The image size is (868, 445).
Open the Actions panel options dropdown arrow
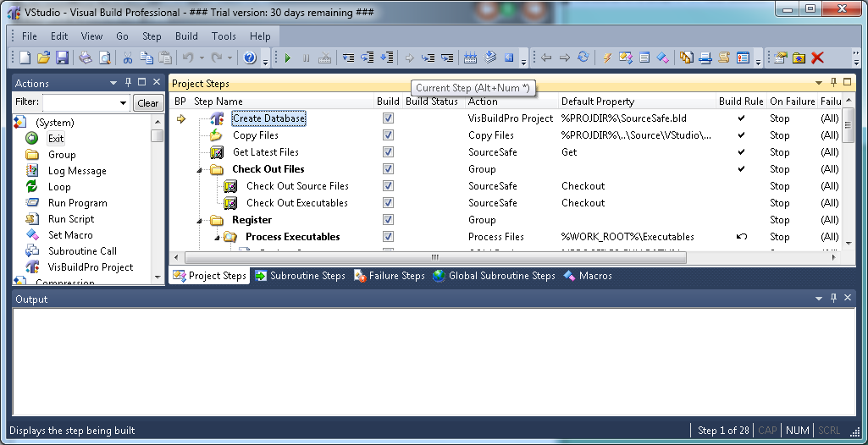(114, 83)
